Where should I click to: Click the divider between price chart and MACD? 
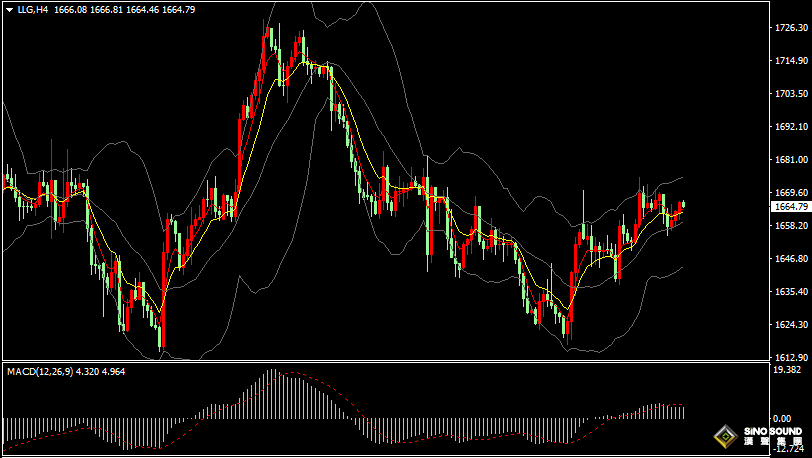pyautogui.click(x=380, y=361)
